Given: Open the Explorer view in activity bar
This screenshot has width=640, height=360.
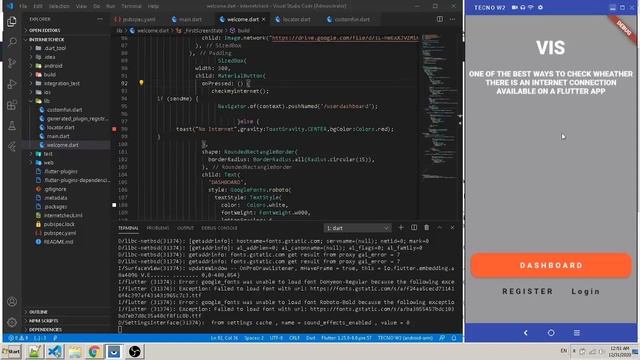Looking at the screenshot, I should tap(12, 22).
